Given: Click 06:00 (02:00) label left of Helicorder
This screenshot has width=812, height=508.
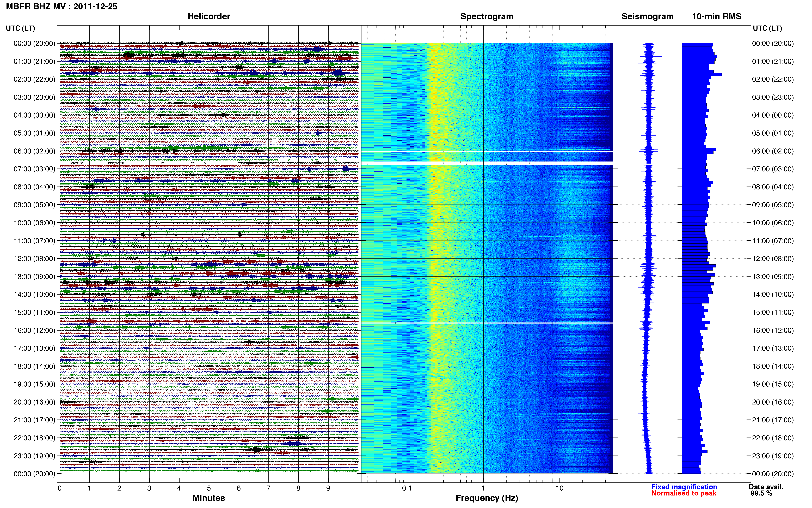Looking at the screenshot, I should (x=34, y=151).
